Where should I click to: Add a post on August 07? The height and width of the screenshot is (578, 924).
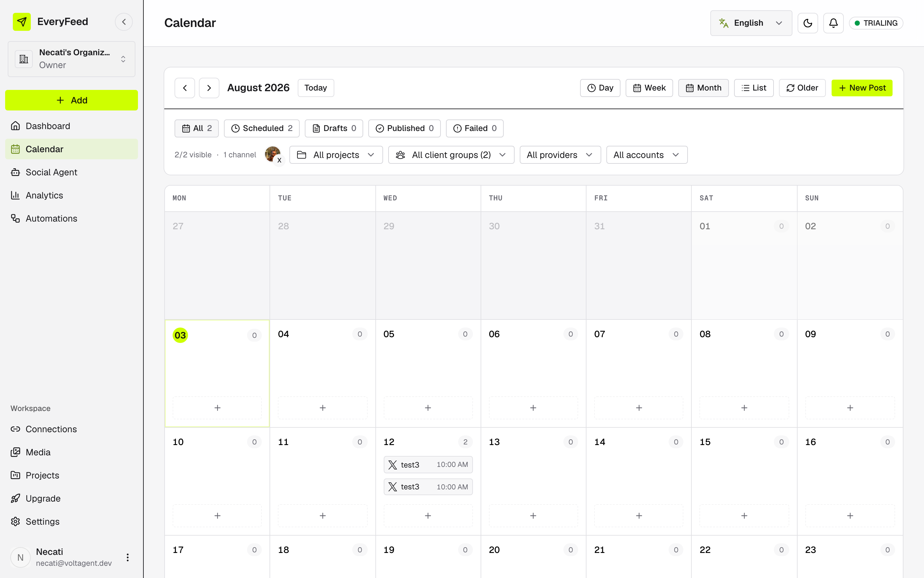tap(639, 408)
